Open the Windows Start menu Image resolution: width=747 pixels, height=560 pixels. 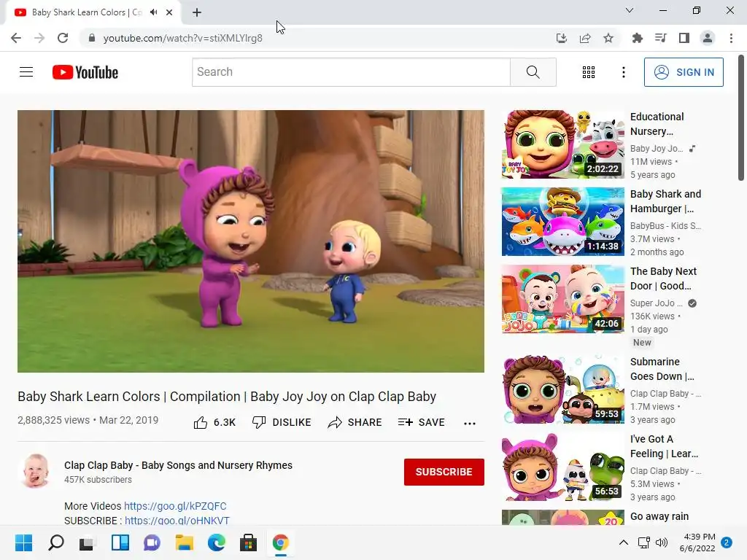tap(23, 542)
